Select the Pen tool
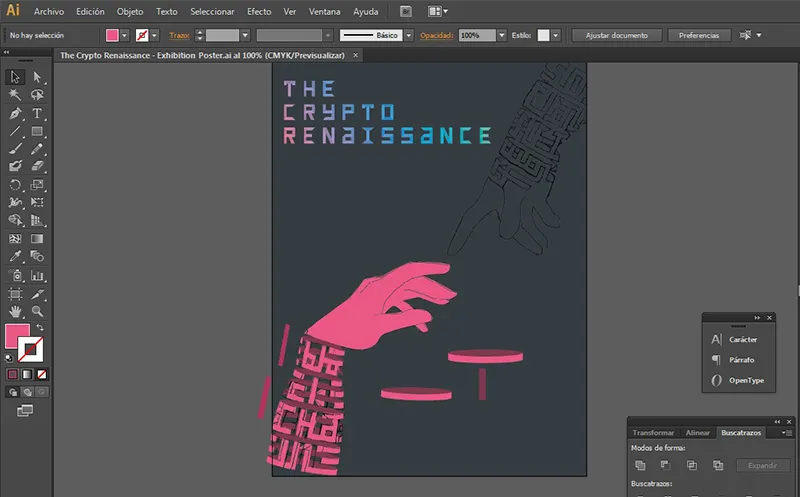The height and width of the screenshot is (497, 800). (15, 113)
